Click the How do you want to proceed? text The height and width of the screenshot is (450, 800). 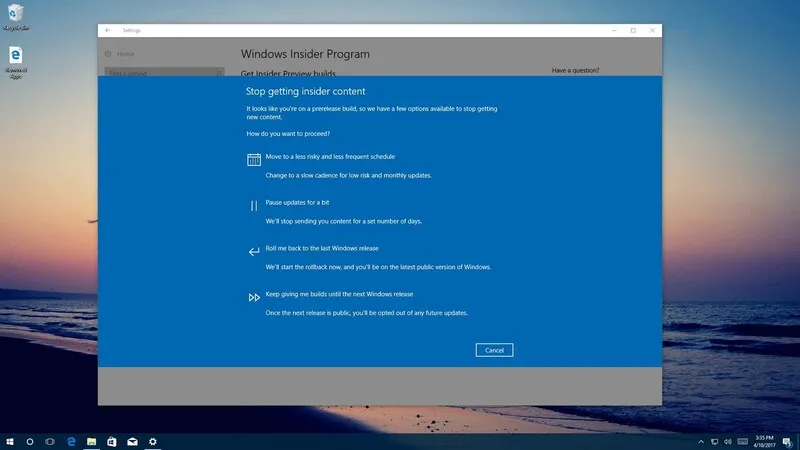(x=288, y=134)
